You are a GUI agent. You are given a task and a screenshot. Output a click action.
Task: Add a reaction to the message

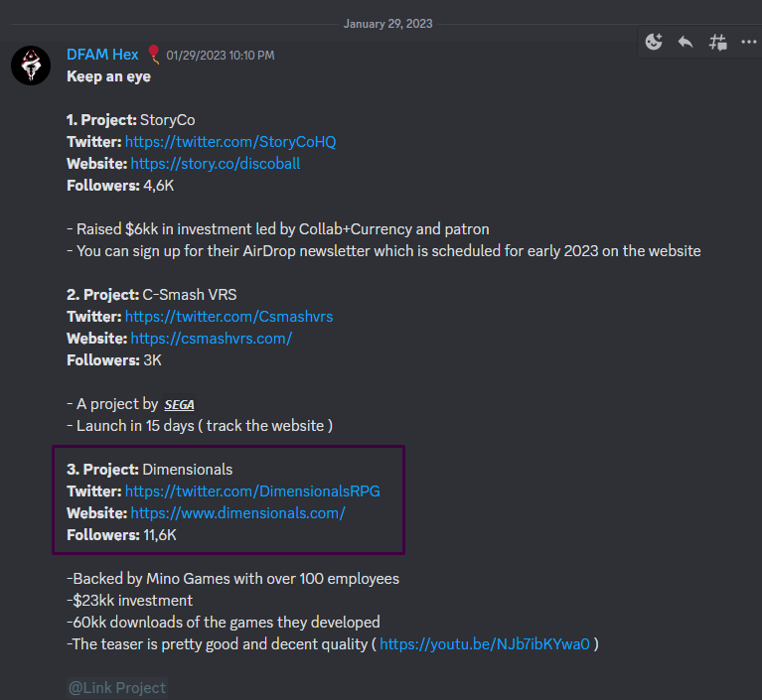pos(654,43)
